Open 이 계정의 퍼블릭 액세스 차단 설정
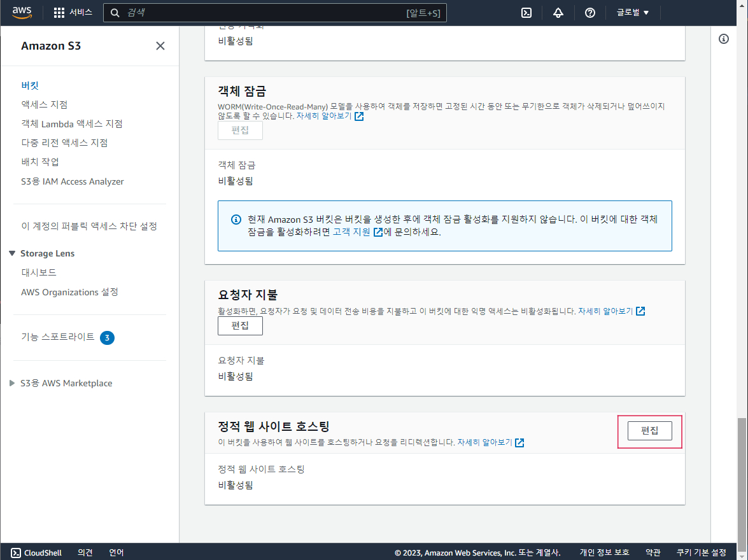Screen dimensions: 748x560 (89, 226)
